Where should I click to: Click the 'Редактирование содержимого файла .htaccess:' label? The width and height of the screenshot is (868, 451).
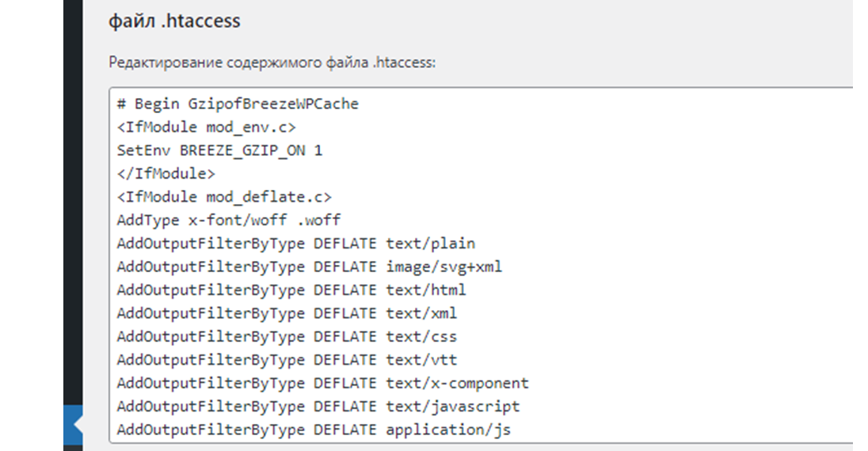272,63
